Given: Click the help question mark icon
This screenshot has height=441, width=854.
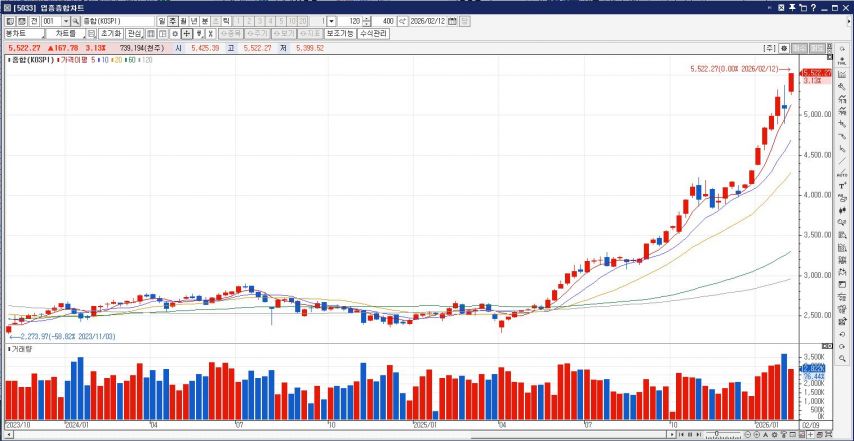Looking at the screenshot, I should pos(813,7).
